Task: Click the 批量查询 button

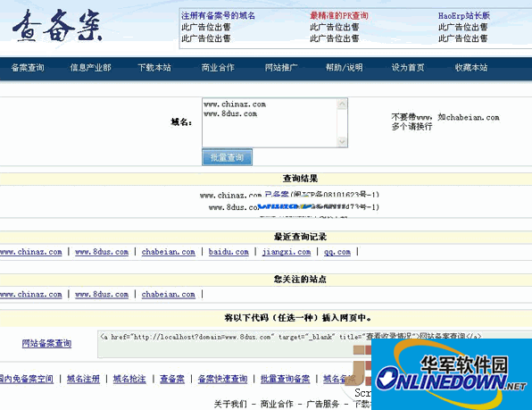Action: 227,157
